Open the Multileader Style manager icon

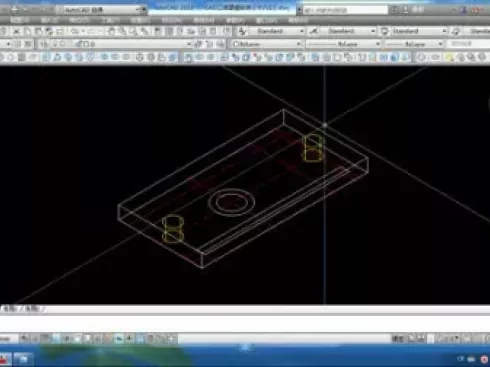(x=456, y=31)
